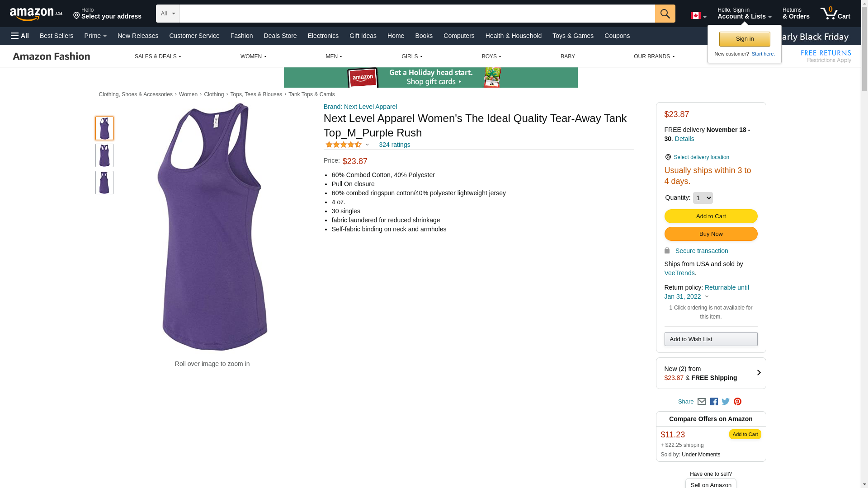Open the Deals Store tab
This screenshot has width=868, height=488.
pyautogui.click(x=280, y=36)
